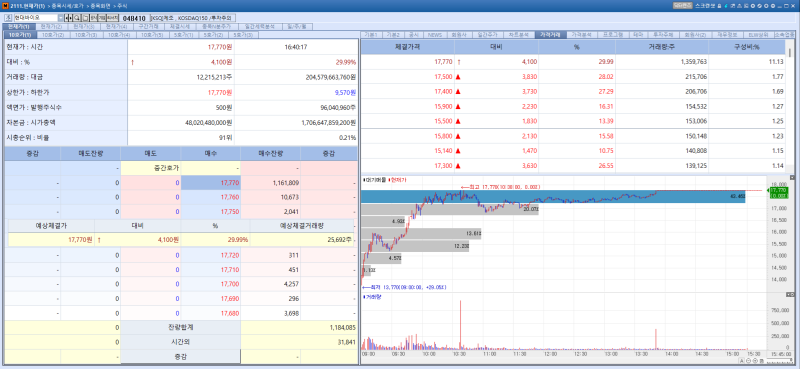800x369 pixels.
Task: Open the 프로그램 tab in right panel
Action: click(x=612, y=35)
